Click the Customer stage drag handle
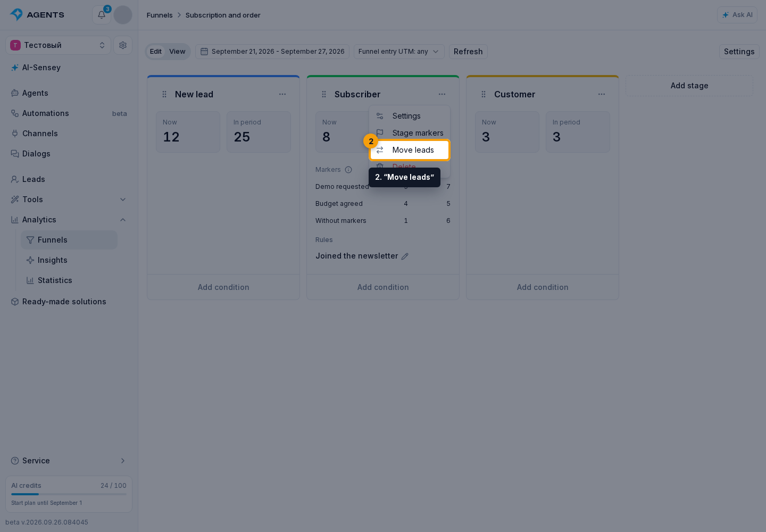The height and width of the screenshot is (532, 766). coord(484,94)
